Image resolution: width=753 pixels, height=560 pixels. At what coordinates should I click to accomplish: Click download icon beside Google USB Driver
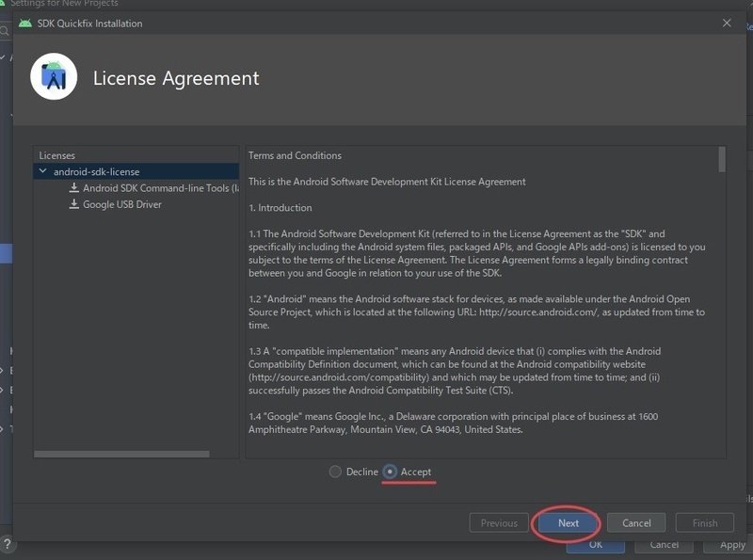74,204
